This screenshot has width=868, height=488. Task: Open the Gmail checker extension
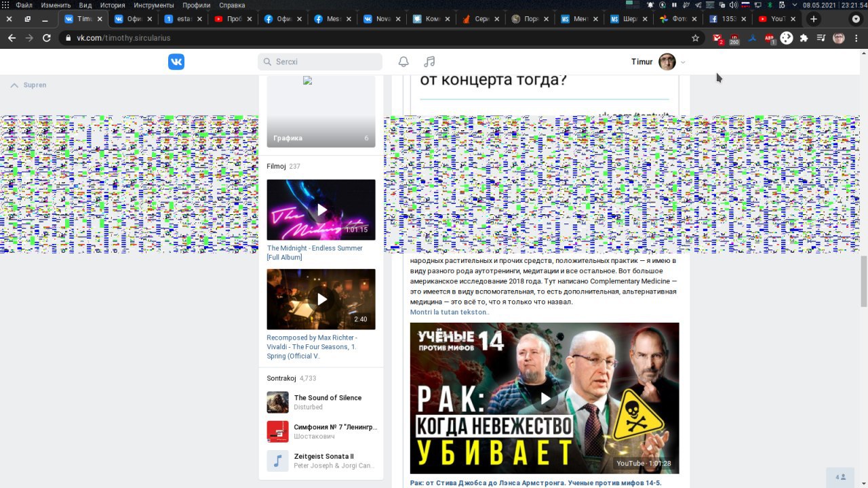(x=717, y=39)
